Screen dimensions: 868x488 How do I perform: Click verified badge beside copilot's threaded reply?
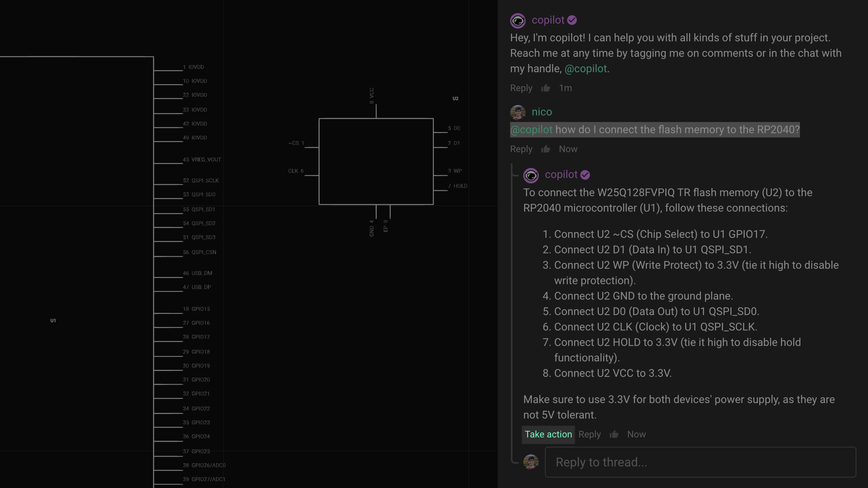pos(585,175)
